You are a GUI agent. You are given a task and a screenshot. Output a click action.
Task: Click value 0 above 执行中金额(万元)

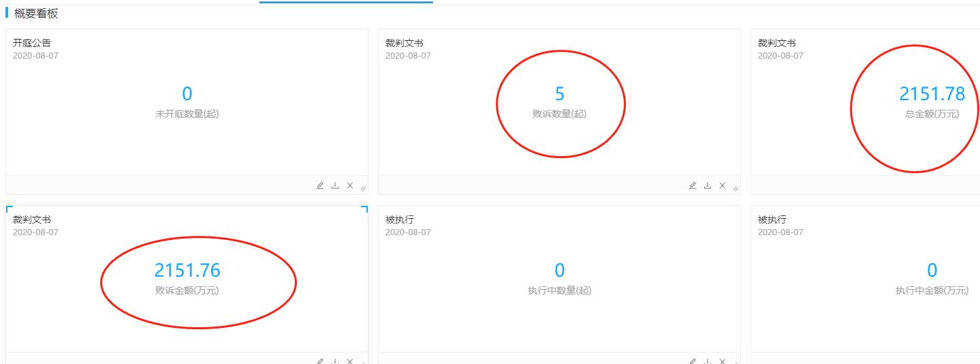coord(932,271)
